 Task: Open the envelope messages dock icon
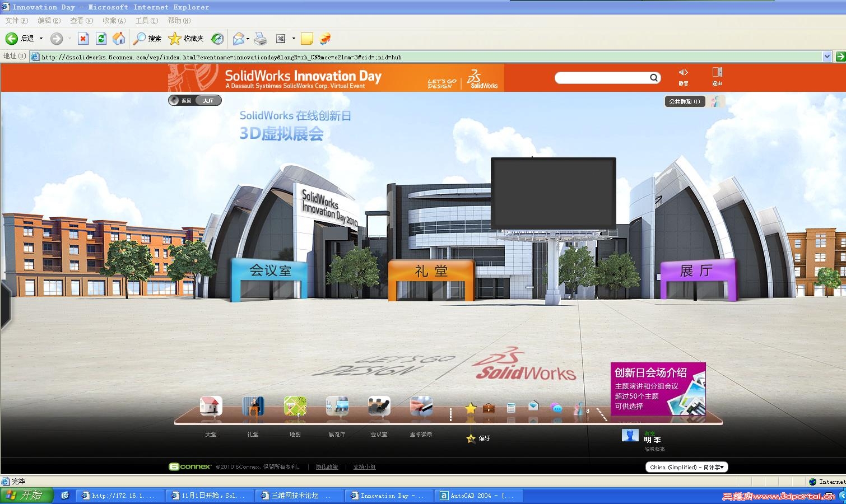(x=533, y=405)
